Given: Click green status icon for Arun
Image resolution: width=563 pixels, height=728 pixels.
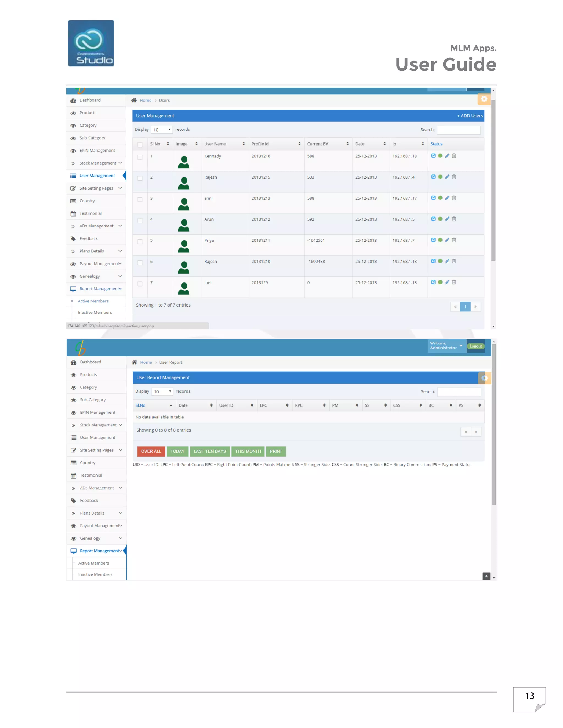Looking at the screenshot, I should pyautogui.click(x=440, y=219).
